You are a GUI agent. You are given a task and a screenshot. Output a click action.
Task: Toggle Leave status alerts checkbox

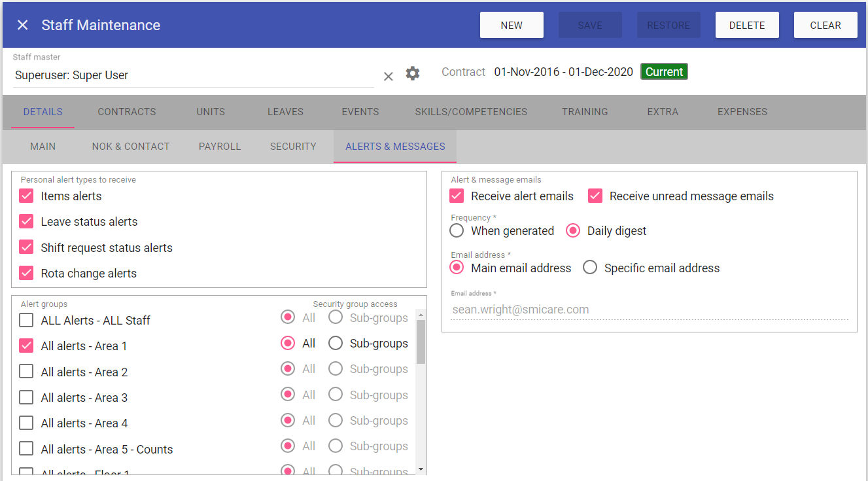point(26,222)
